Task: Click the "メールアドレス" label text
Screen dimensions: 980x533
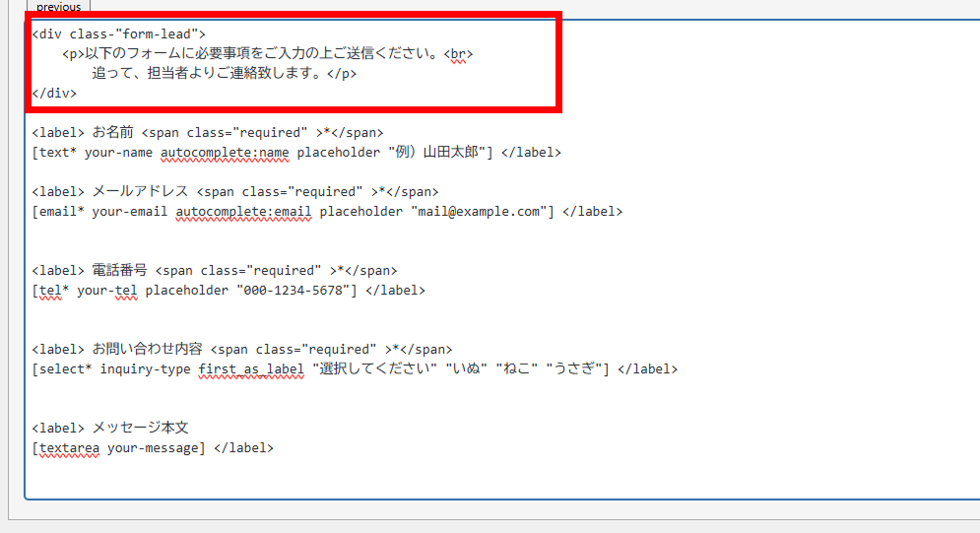Action: (x=140, y=192)
